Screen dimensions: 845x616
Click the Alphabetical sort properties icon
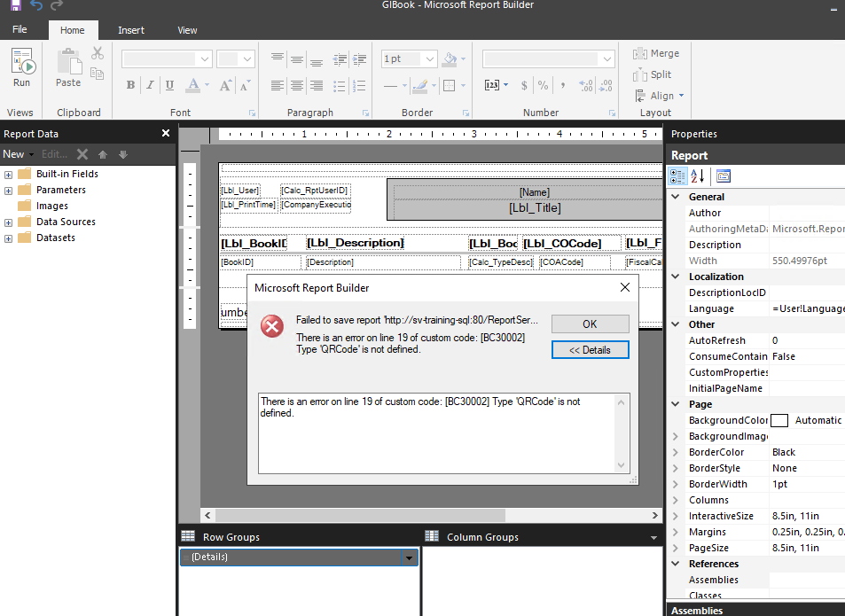[698, 175]
